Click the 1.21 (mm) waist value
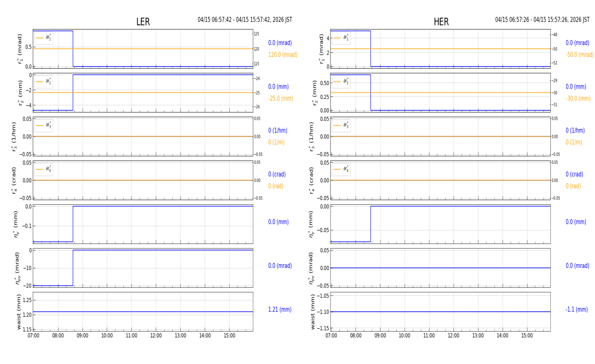The width and height of the screenshot is (595, 364). pyautogui.click(x=280, y=310)
